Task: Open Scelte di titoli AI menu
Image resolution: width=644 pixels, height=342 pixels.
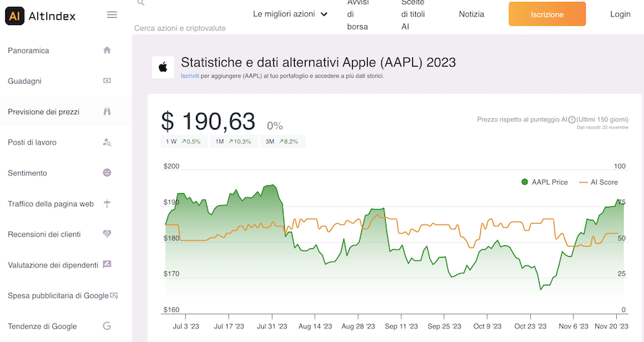Action: pyautogui.click(x=413, y=14)
